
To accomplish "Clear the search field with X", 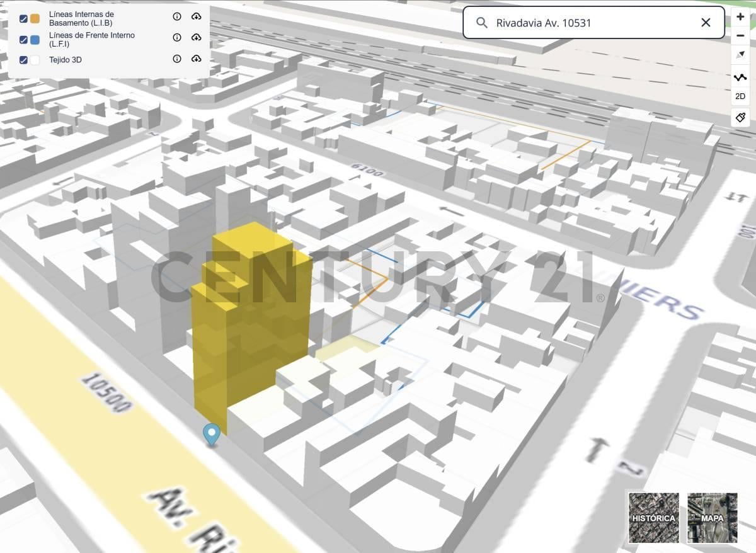I will (706, 23).
